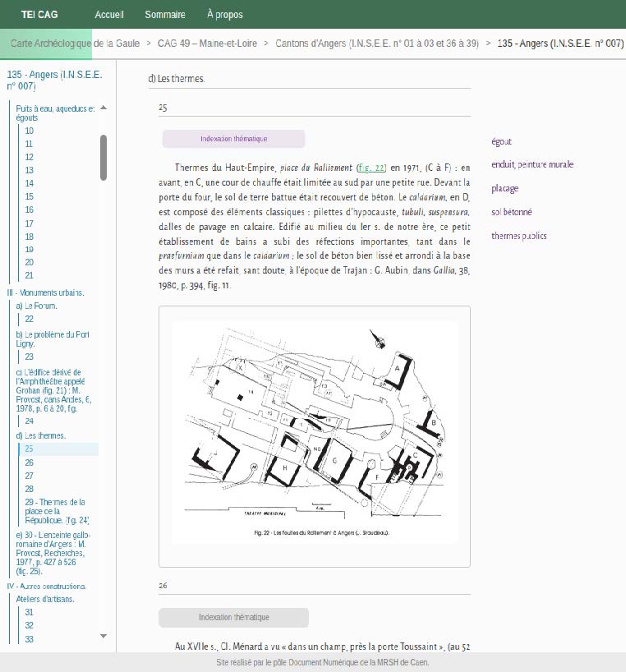Screen dimensions: 626x672
Task: Open Cantons d'Angers breadcrumb link
Action: 376,42
